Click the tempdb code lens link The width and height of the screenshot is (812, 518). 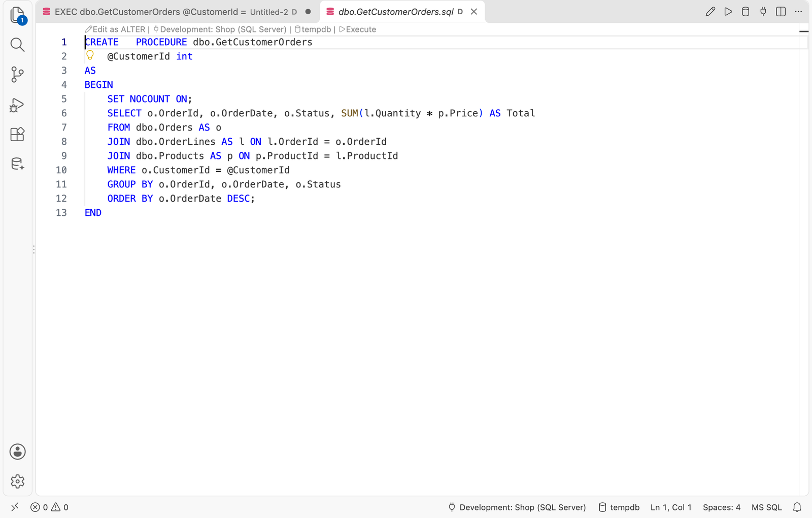313,29
